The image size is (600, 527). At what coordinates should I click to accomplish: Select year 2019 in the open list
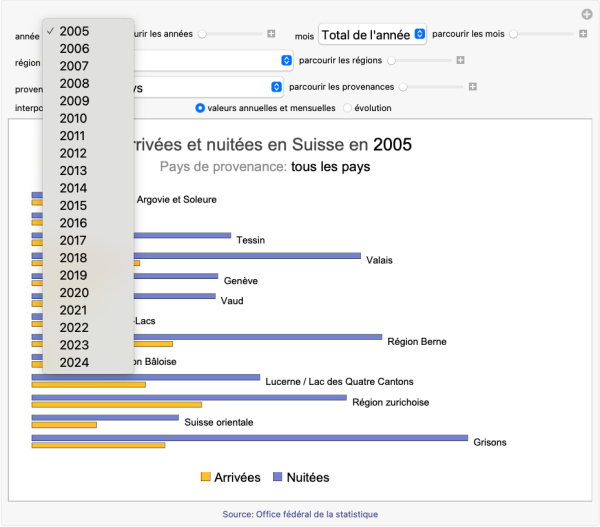point(73,275)
